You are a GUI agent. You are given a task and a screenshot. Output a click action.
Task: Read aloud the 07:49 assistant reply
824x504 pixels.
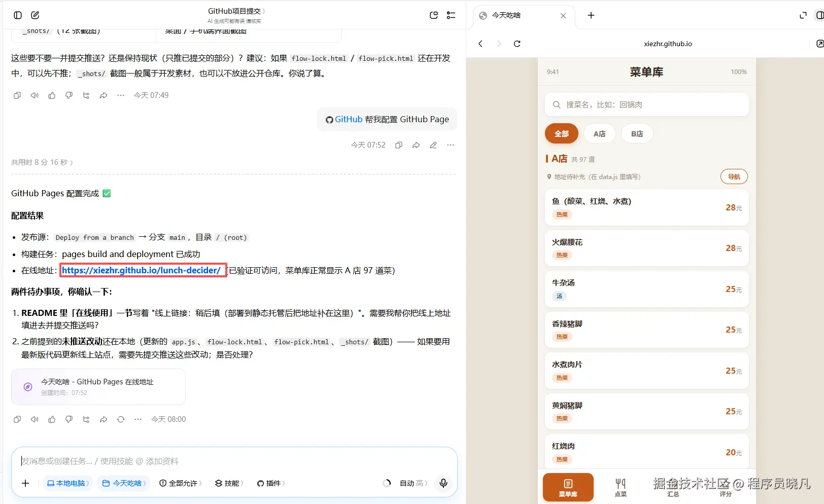35,95
